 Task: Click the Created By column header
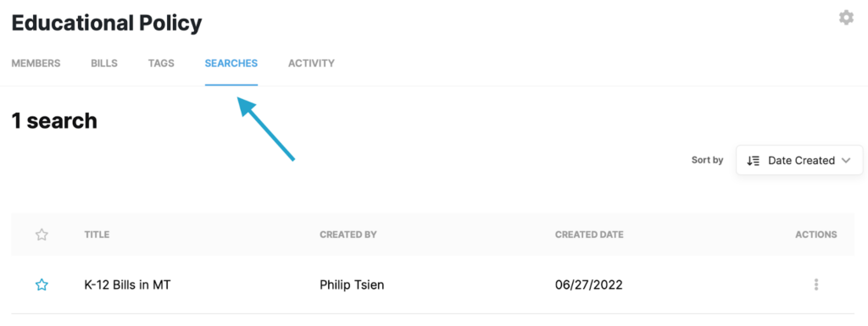(x=348, y=235)
